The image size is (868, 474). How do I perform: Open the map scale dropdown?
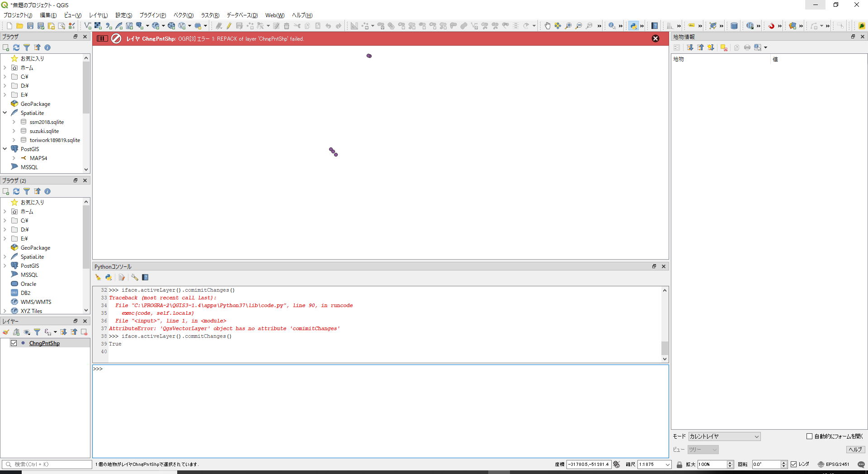coord(667,465)
